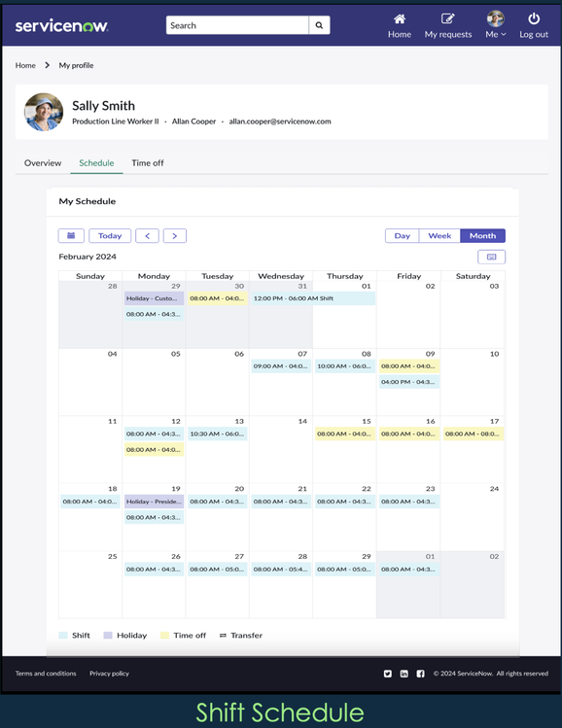
Task: Expand the Me dropdown menu
Action: pyautogui.click(x=496, y=34)
